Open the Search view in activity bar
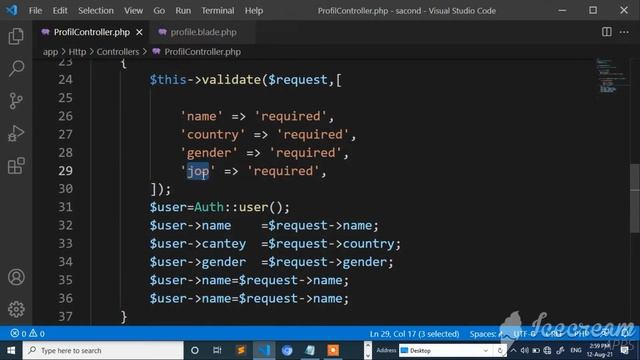Screen dimensions: 640x360 tap(16, 68)
